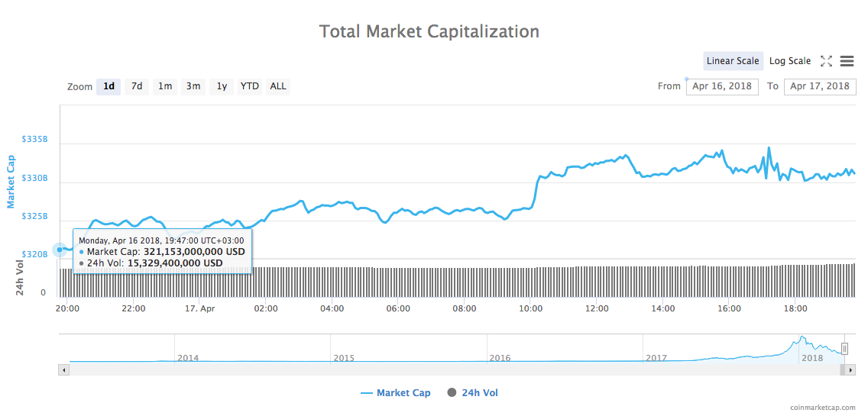868x416 pixels.
Task: Click the navigator range handle
Action: 844,349
